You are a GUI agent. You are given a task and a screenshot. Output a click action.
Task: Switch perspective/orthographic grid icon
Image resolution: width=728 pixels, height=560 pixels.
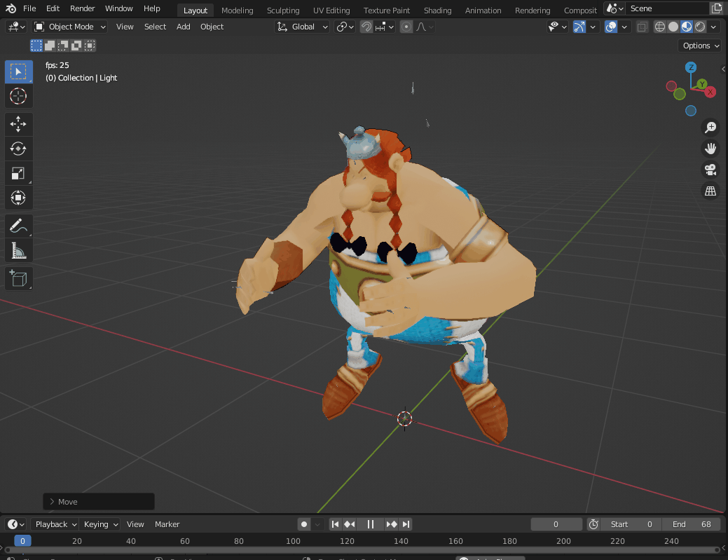(x=710, y=191)
